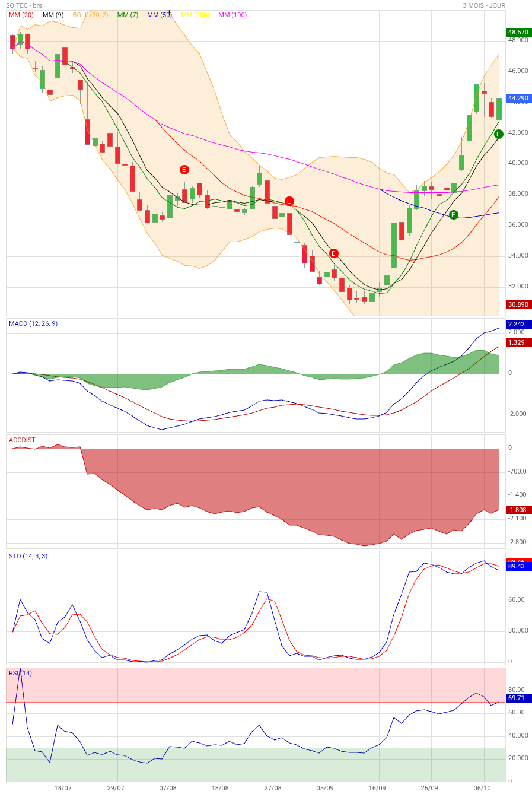
Task: Click the 34.000 price axis label
Action: (x=518, y=256)
